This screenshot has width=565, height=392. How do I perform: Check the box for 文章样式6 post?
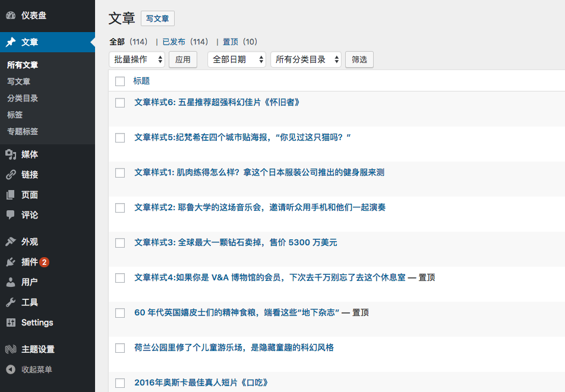pyautogui.click(x=120, y=103)
